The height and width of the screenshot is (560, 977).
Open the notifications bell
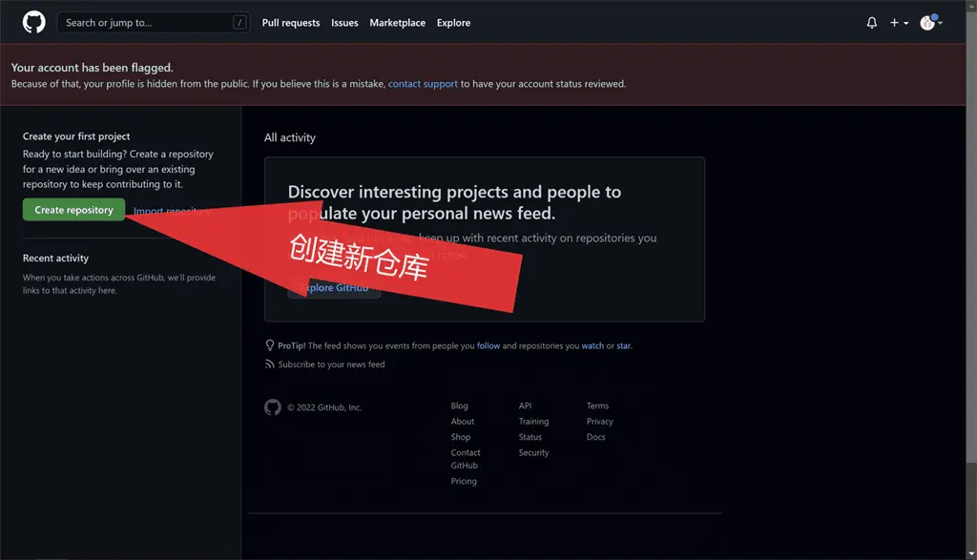(x=871, y=23)
